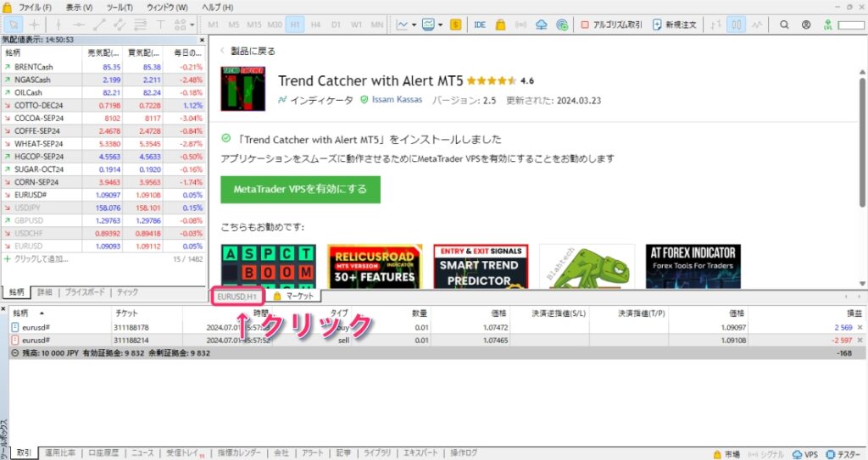
Task: Switch to candlestick chart display
Action: click(x=737, y=25)
